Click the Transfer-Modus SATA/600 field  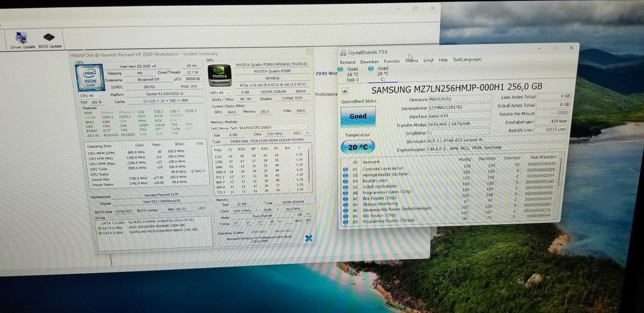459,124
